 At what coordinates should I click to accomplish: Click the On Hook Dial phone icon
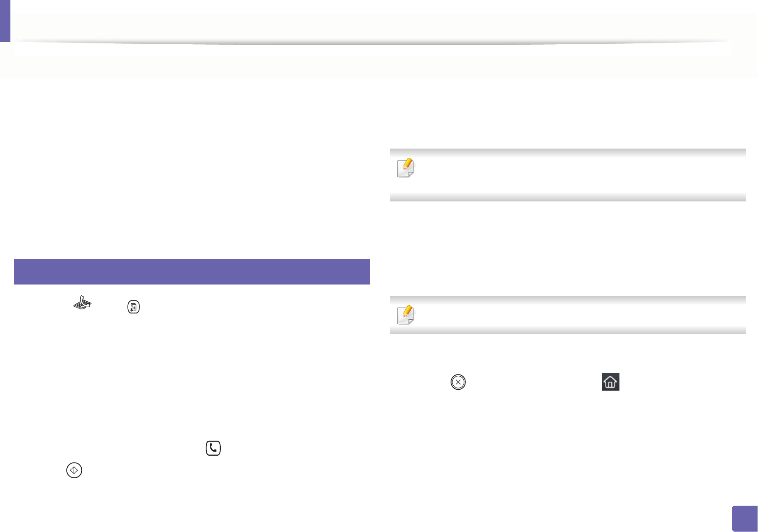point(213,448)
